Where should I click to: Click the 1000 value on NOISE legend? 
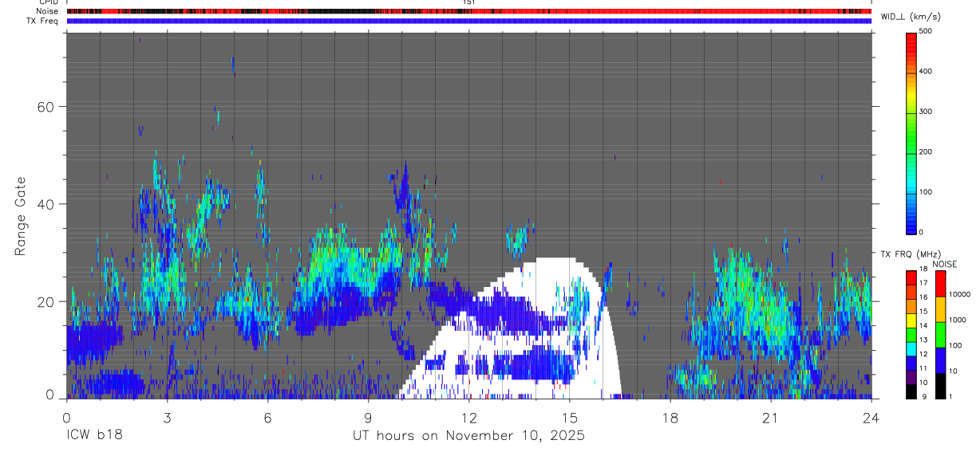pyautogui.click(x=956, y=320)
